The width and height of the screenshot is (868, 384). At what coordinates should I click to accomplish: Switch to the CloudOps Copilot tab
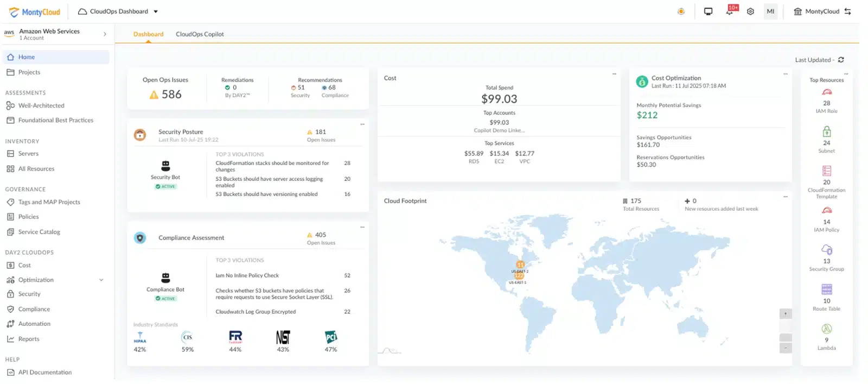pos(200,34)
